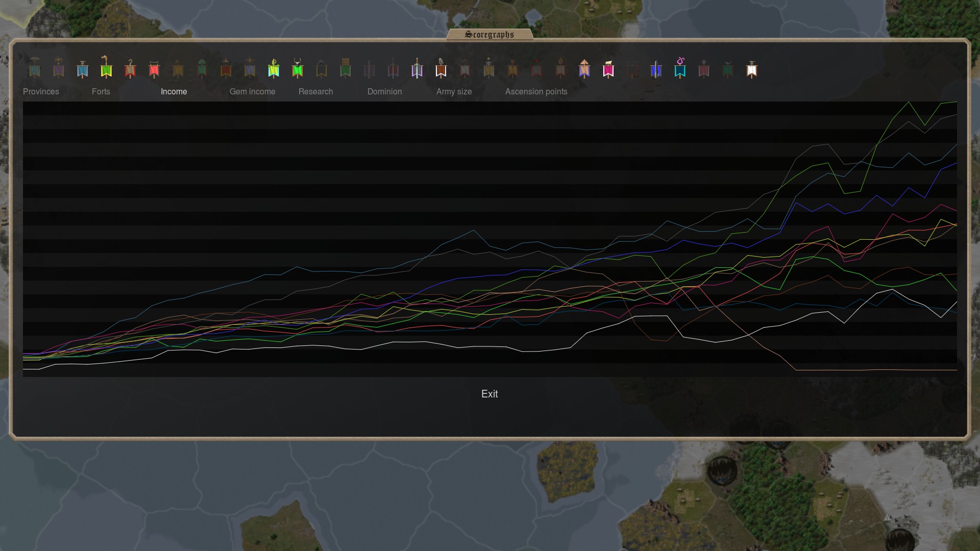Image resolution: width=980 pixels, height=551 pixels.
Task: View the Research graph
Action: point(315,91)
